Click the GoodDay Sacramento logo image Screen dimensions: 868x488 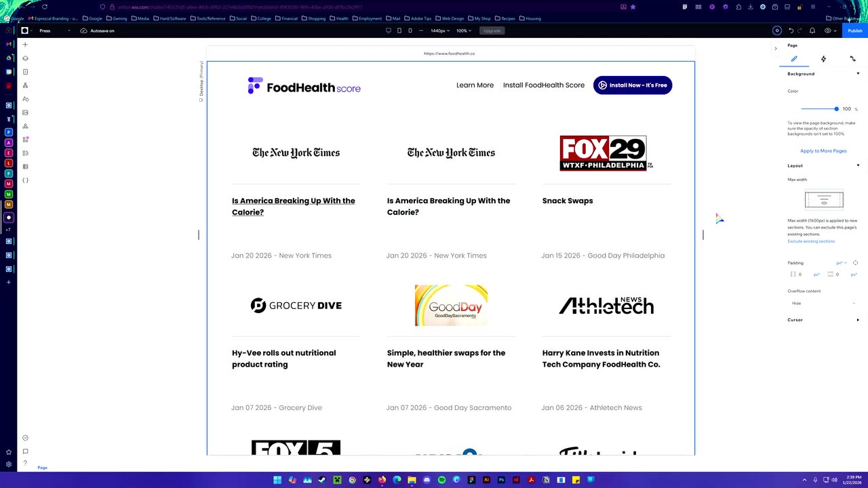click(x=451, y=305)
